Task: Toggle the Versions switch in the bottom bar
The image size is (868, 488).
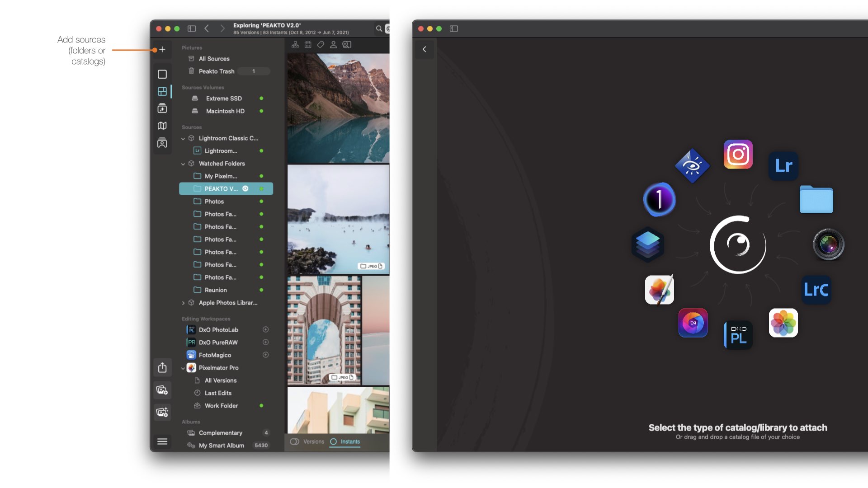Action: tap(295, 441)
